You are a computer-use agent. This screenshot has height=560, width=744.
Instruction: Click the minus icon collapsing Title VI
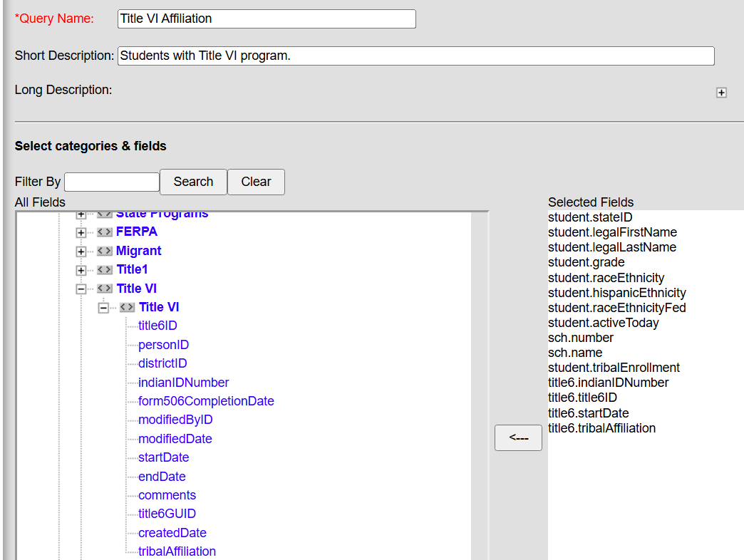(81, 289)
